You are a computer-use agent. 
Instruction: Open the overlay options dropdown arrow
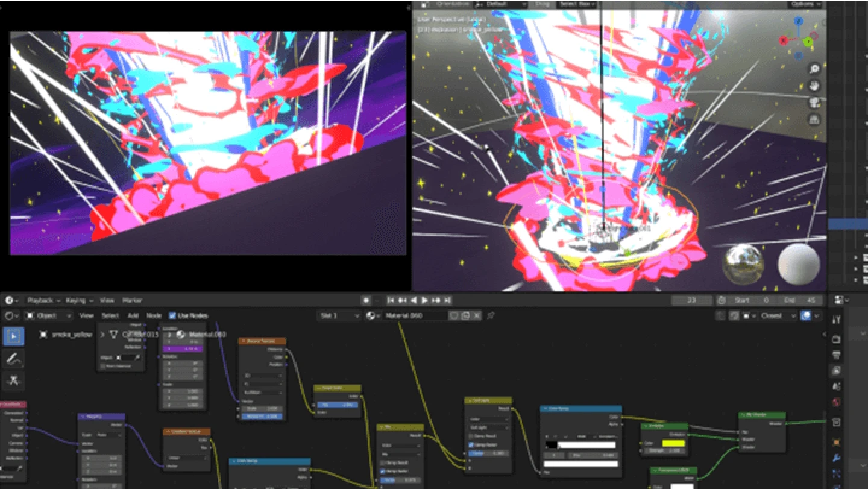point(817,315)
